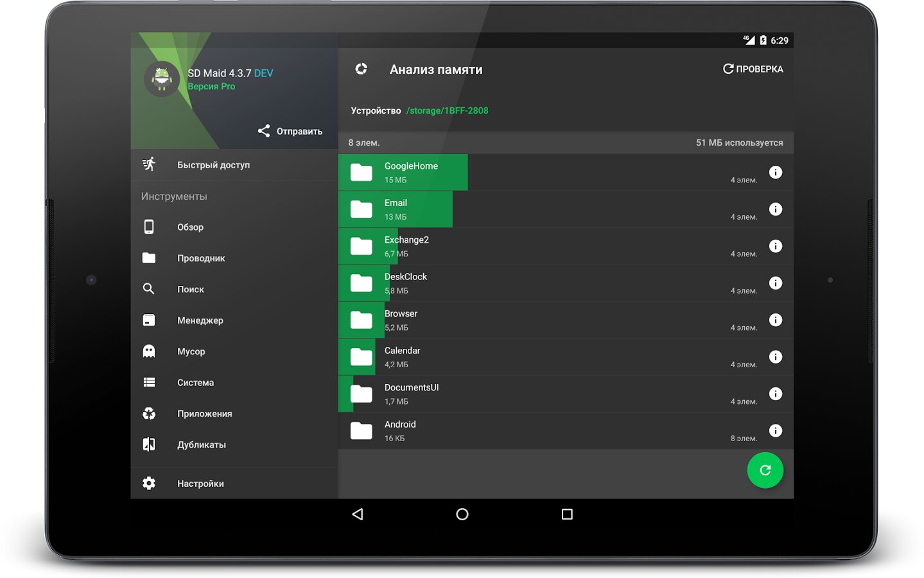Tap the Android recent apps button
The width and height of the screenshot is (924, 578).
(x=567, y=514)
